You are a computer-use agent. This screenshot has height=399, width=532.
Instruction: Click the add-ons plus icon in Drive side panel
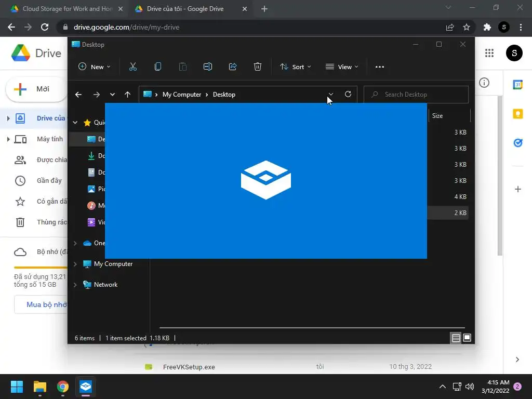point(518,189)
